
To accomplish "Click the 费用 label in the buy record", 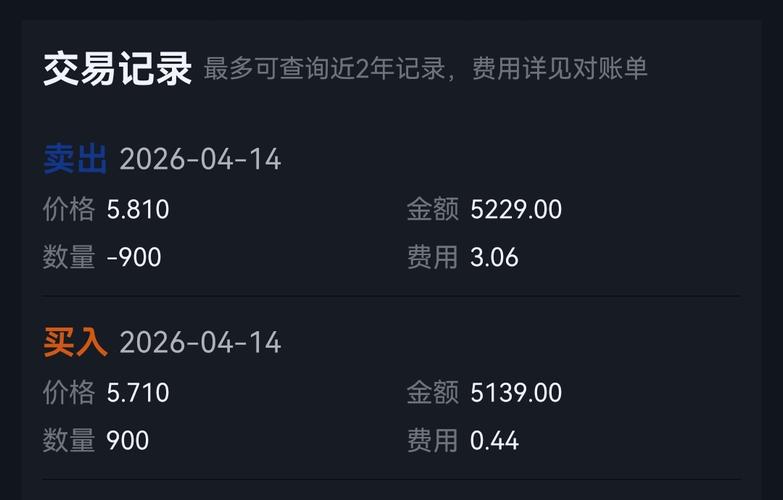I will [432, 440].
